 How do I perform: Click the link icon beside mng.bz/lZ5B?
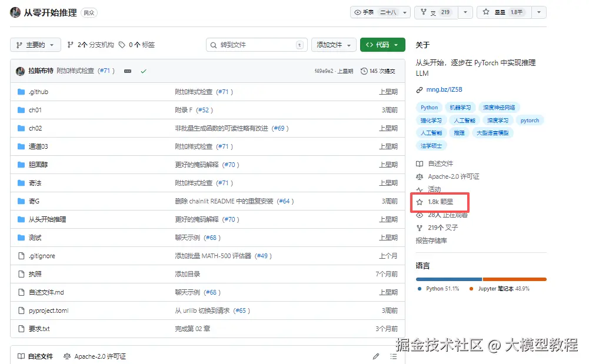[x=419, y=90]
